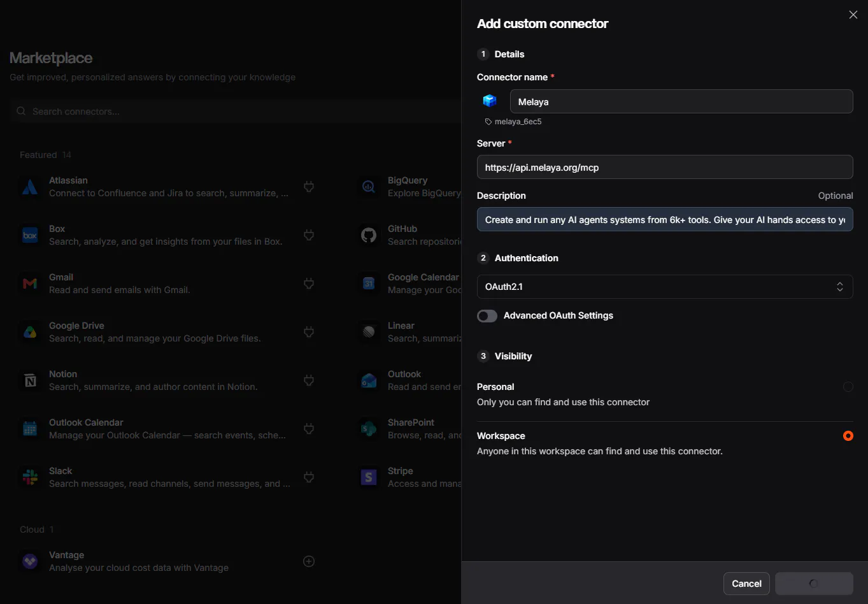
Task: Close the Add custom connector panel
Action: click(853, 15)
